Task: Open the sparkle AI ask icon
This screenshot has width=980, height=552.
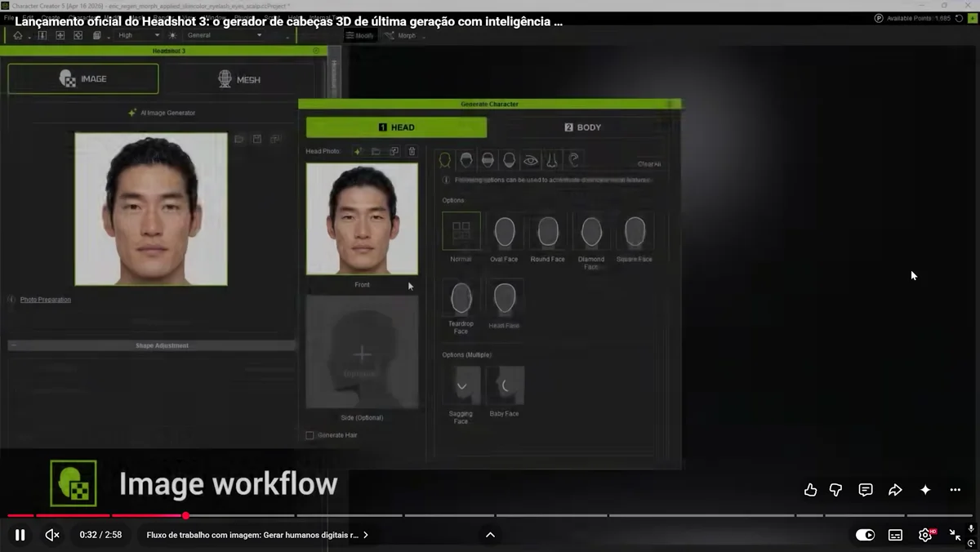Action: (925, 490)
